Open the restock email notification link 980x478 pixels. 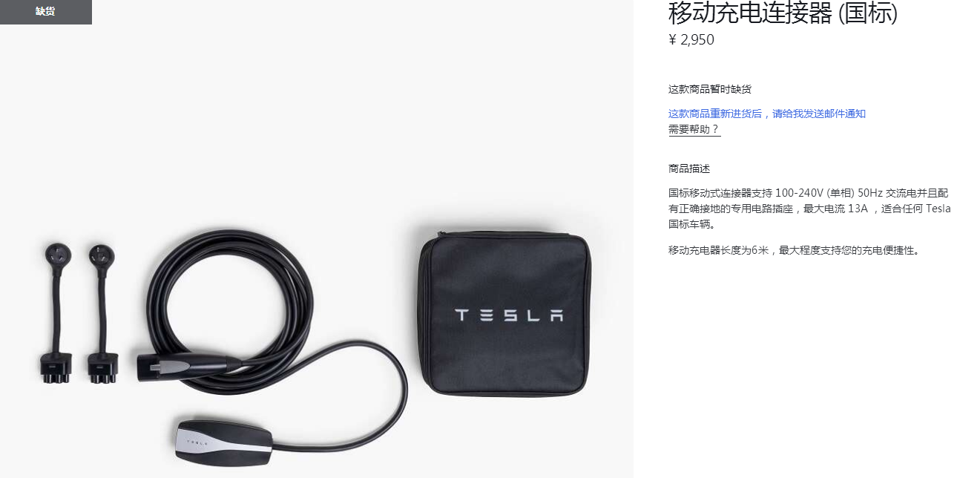[x=767, y=114]
